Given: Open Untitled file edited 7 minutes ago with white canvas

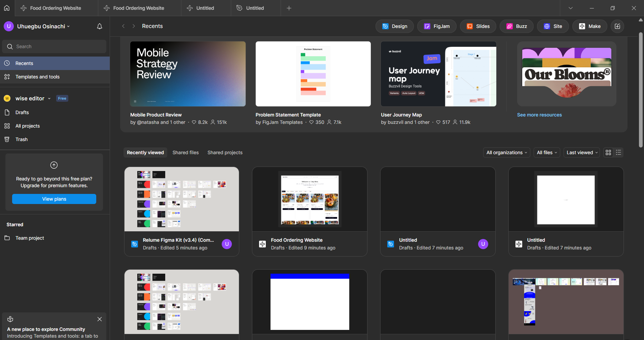Looking at the screenshot, I should point(566,199).
